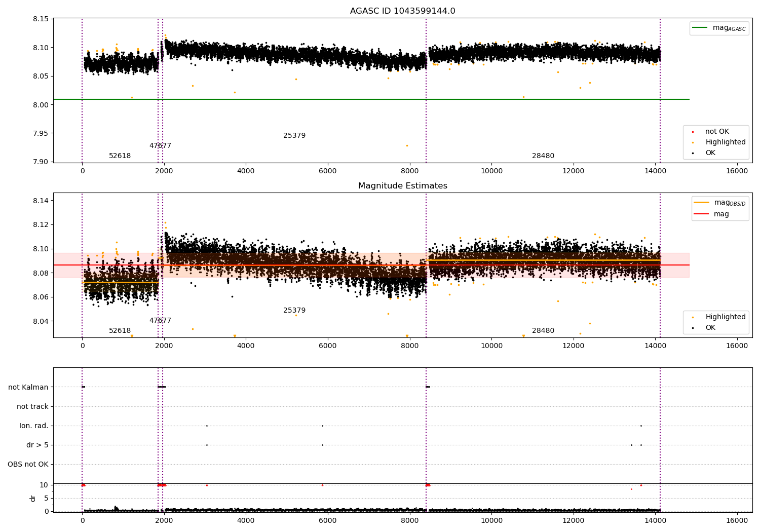Image resolution: width=760 pixels, height=532 pixels.
Task: Click the 10 tick on the dr axis
Action: coord(44,485)
